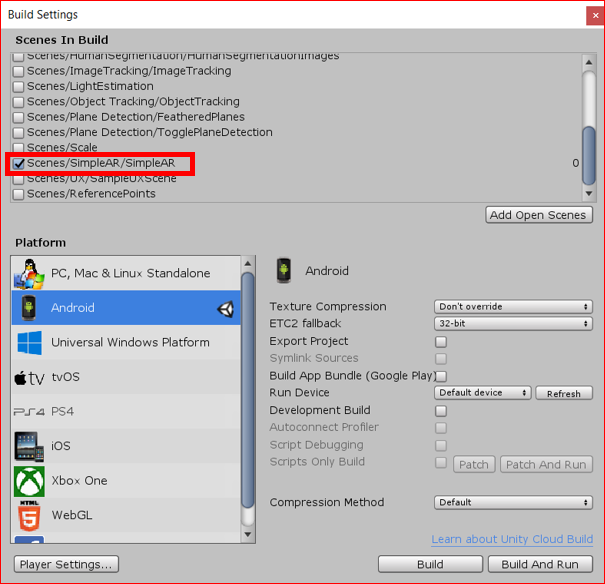Select PC, Mac & Linux Standalone platform
Image resolution: width=605 pixels, height=584 pixels.
click(x=126, y=273)
